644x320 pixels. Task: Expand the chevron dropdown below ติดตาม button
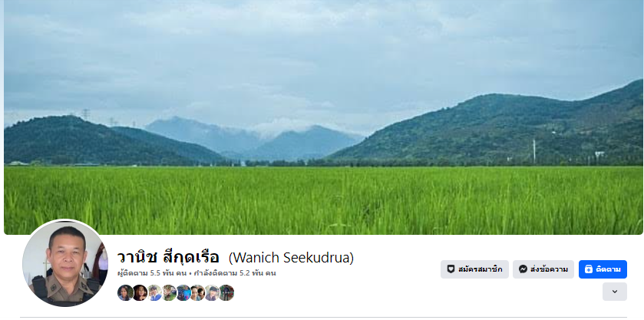pos(614,292)
